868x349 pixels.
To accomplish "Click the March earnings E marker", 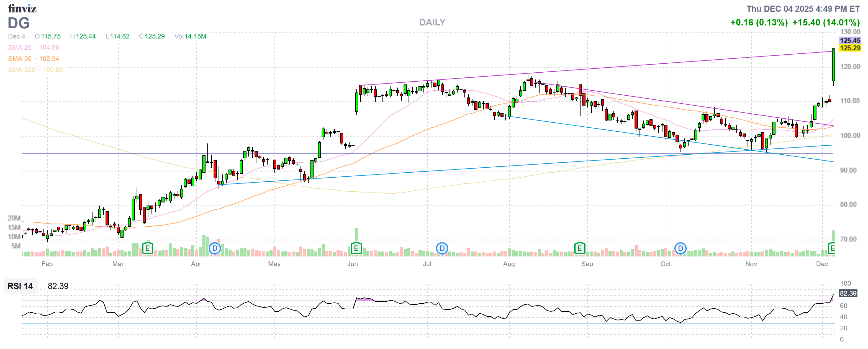I will click(147, 249).
